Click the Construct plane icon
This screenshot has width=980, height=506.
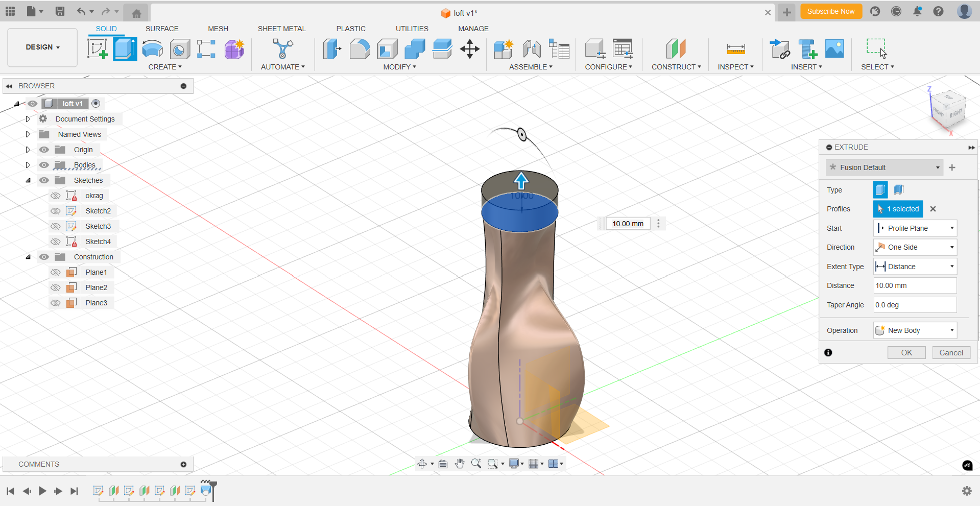(x=676, y=49)
